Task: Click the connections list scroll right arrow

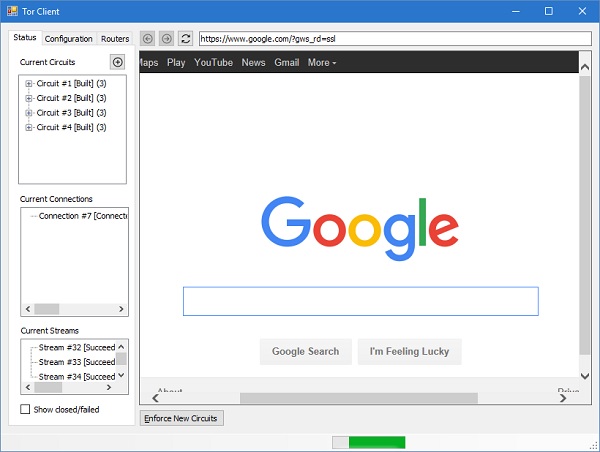Action: [121, 309]
